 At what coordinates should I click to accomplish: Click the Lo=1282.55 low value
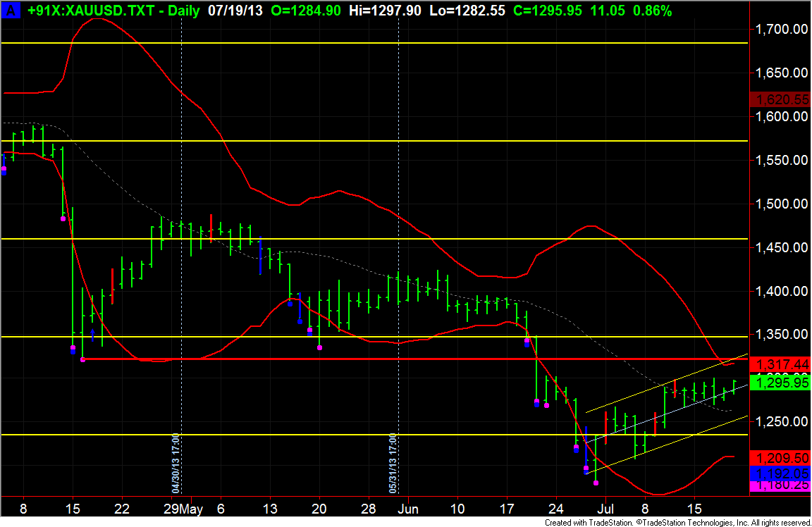pyautogui.click(x=467, y=11)
